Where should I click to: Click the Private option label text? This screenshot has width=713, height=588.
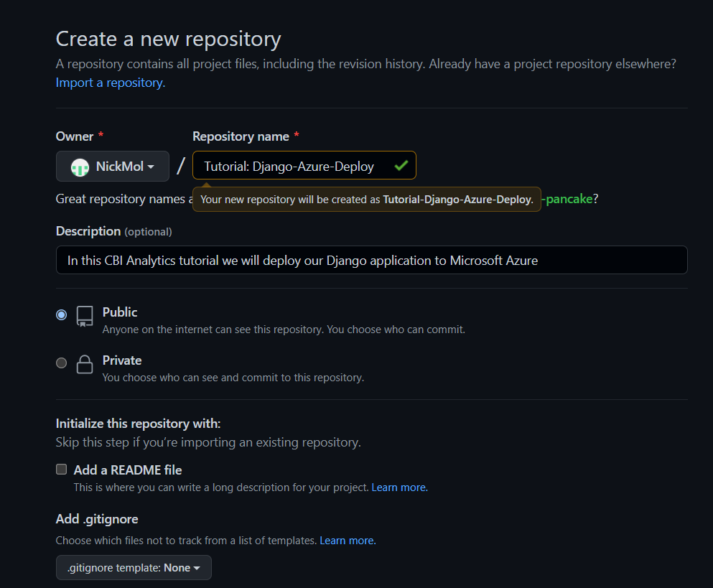pyautogui.click(x=122, y=360)
